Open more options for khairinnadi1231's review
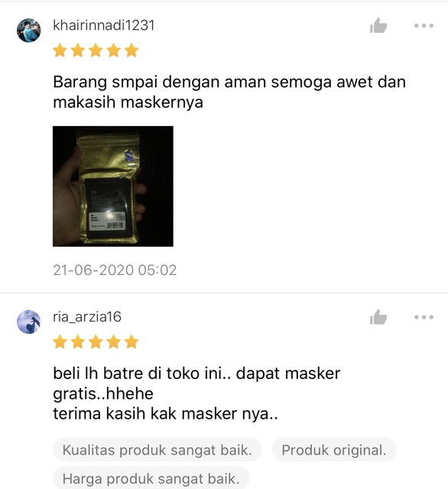 click(424, 25)
